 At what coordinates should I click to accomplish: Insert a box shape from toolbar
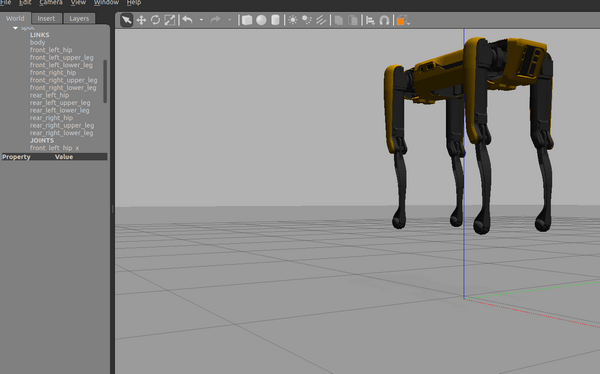coord(247,20)
